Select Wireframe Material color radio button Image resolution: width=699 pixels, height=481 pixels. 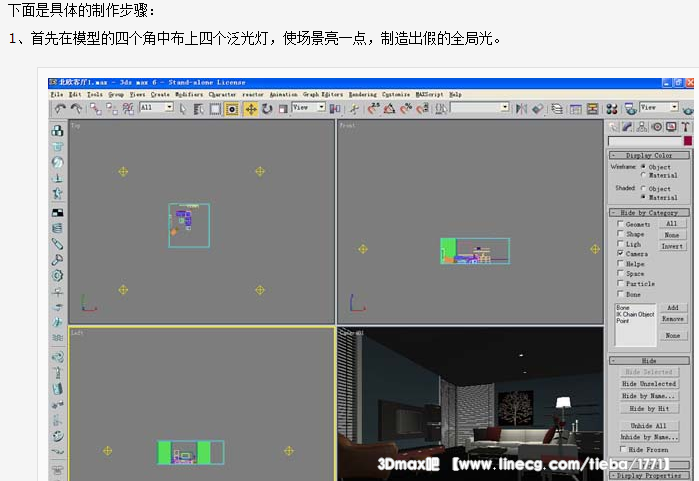point(643,175)
